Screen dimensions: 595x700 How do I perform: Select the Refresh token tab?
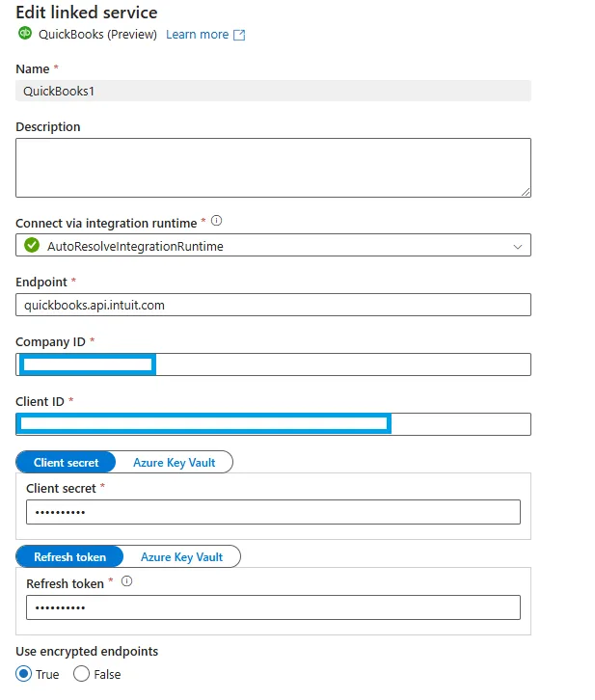[69, 557]
